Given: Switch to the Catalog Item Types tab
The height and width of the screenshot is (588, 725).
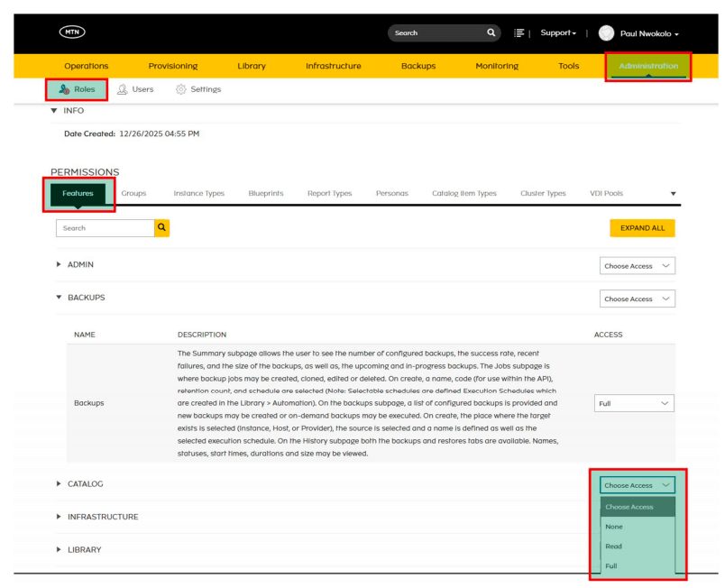Looking at the screenshot, I should point(464,193).
